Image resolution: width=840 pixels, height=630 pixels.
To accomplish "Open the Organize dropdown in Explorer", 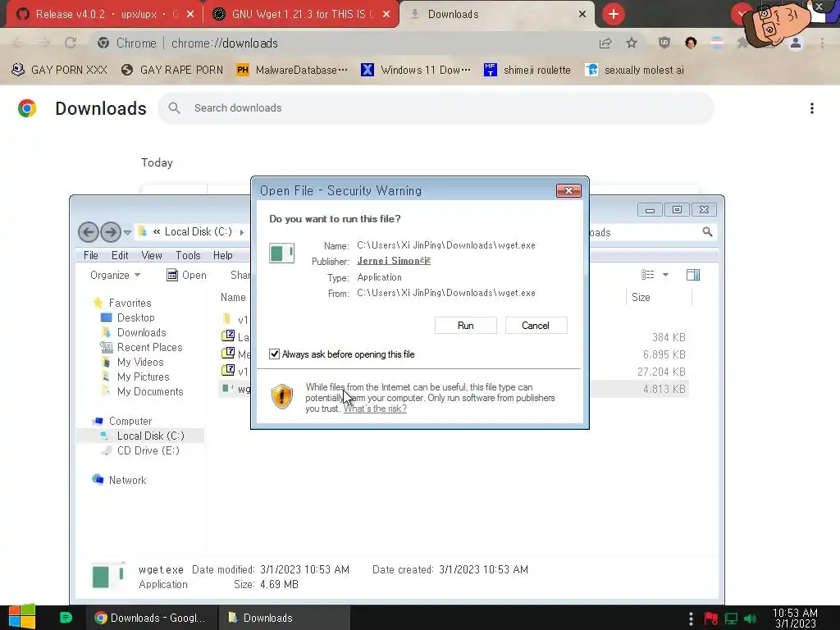I will (x=115, y=276).
